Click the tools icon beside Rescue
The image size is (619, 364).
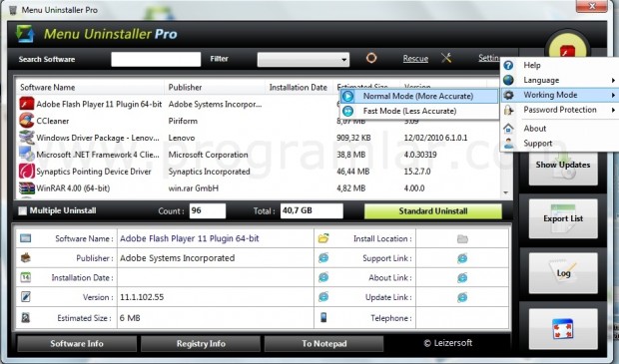pos(446,58)
